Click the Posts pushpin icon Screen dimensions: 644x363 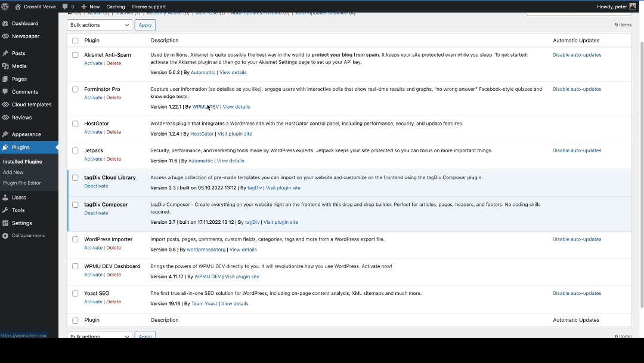(5, 53)
